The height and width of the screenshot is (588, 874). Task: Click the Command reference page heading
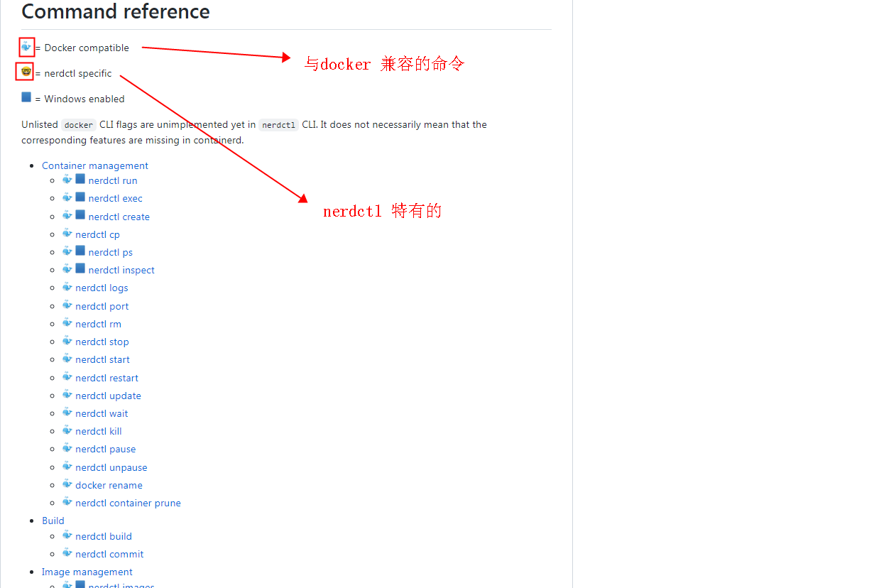click(115, 11)
